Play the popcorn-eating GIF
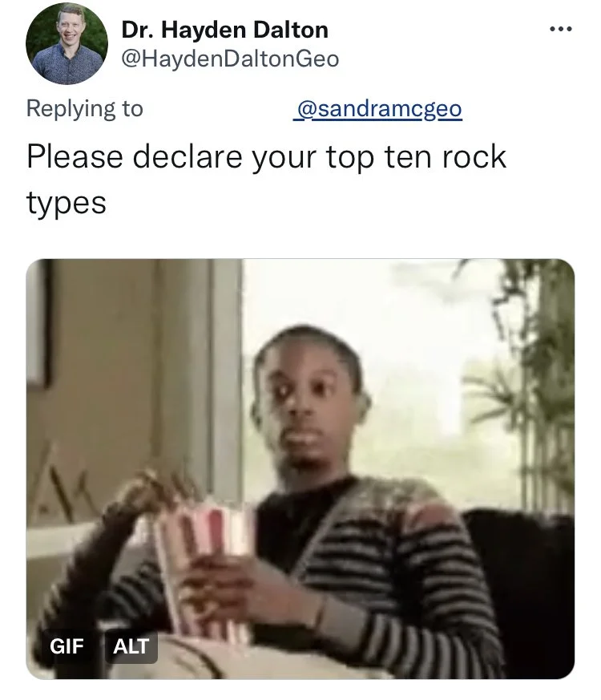The height and width of the screenshot is (700, 601). (300, 469)
